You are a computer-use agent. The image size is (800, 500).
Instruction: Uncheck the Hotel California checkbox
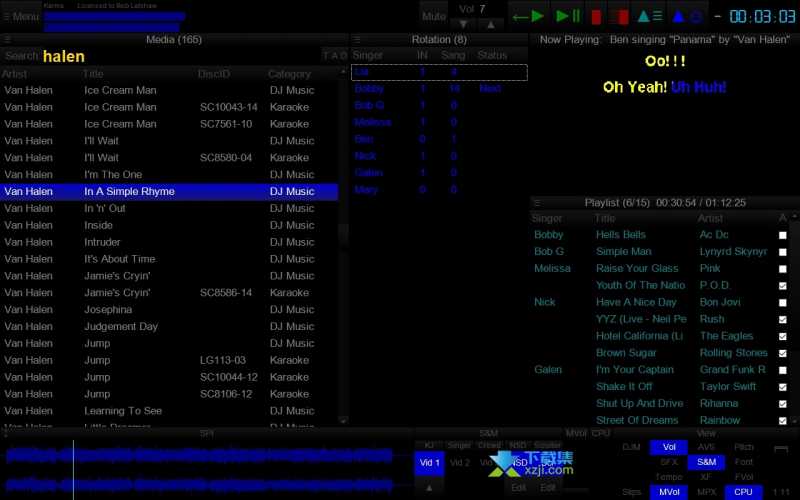(783, 336)
